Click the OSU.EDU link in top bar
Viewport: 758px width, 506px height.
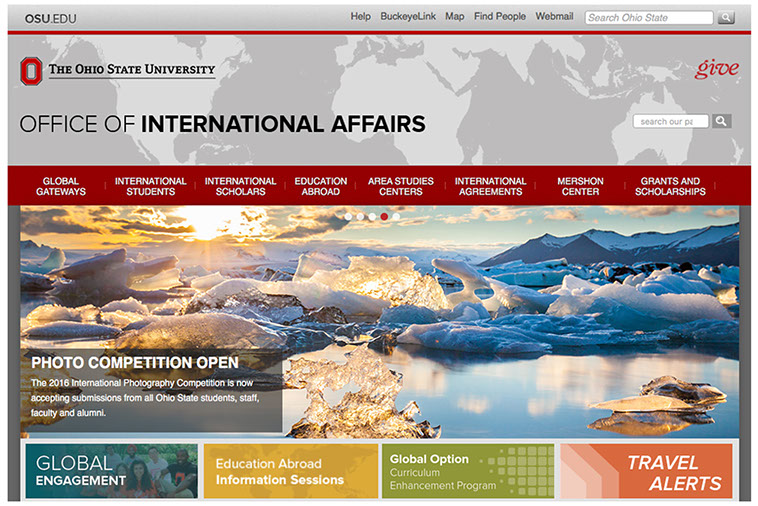coord(50,18)
